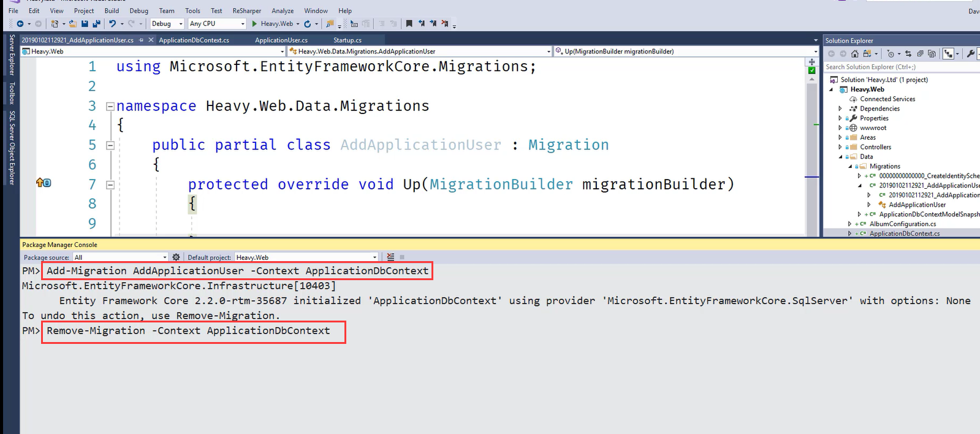Start debugging with the green play arrow

tap(254, 24)
